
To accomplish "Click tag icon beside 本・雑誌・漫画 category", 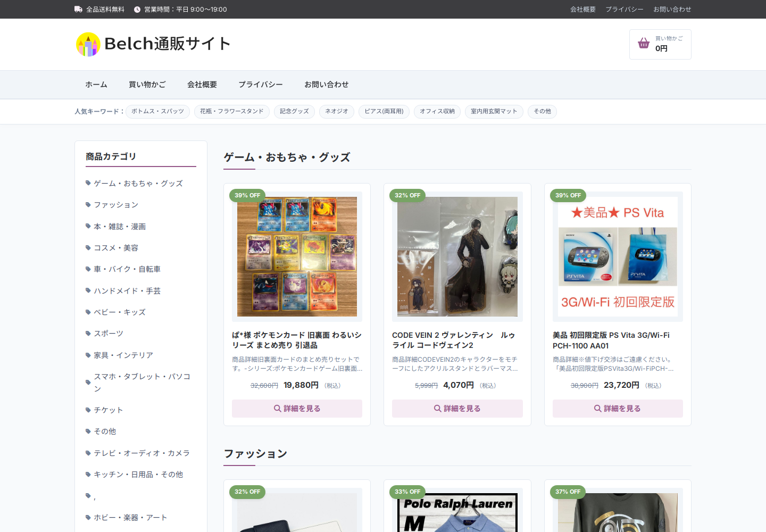I will [x=88, y=226].
